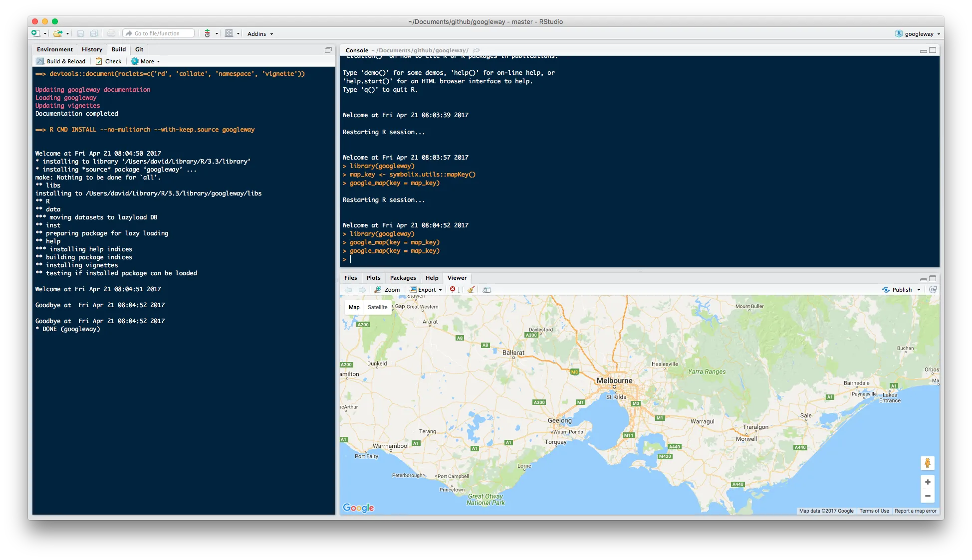
Task: Click the workspace panes grid icon
Action: point(229,33)
